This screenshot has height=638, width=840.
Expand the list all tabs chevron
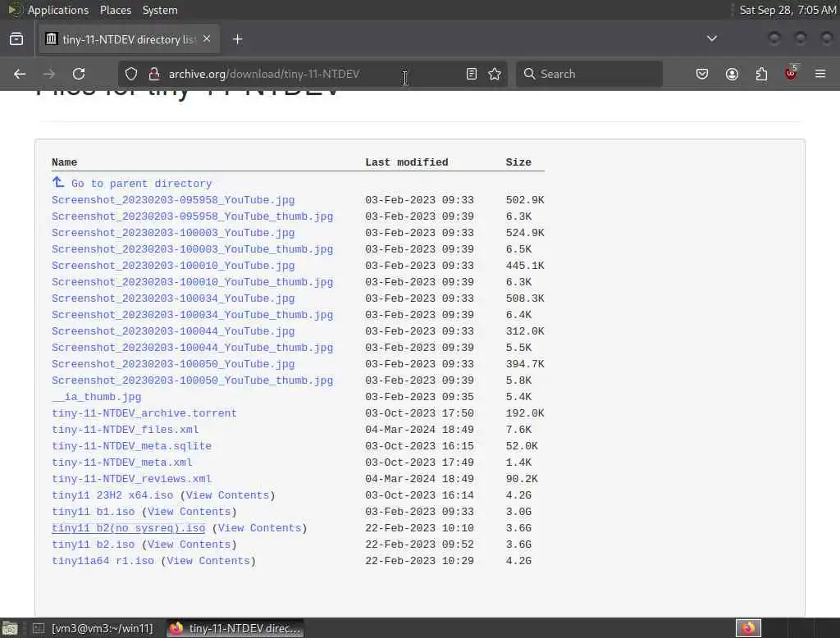712,39
